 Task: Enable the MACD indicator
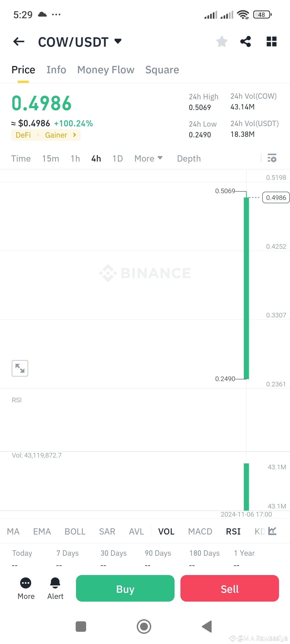pyautogui.click(x=200, y=531)
